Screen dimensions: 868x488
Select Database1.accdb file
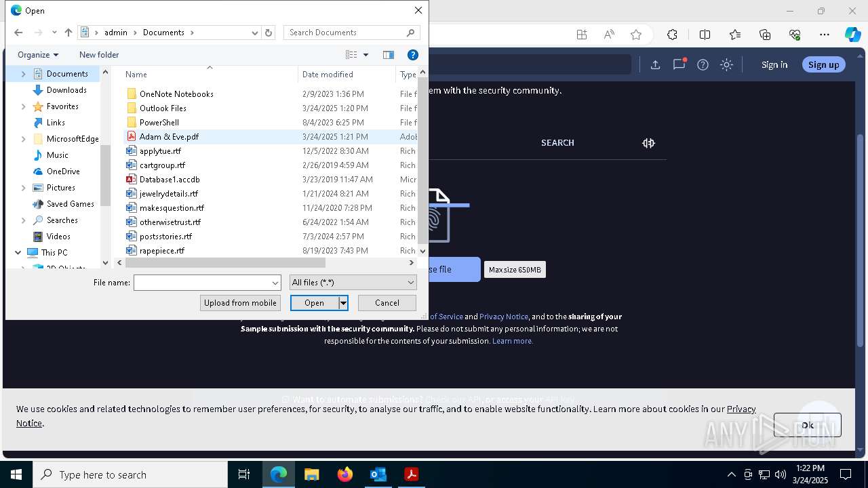170,180
